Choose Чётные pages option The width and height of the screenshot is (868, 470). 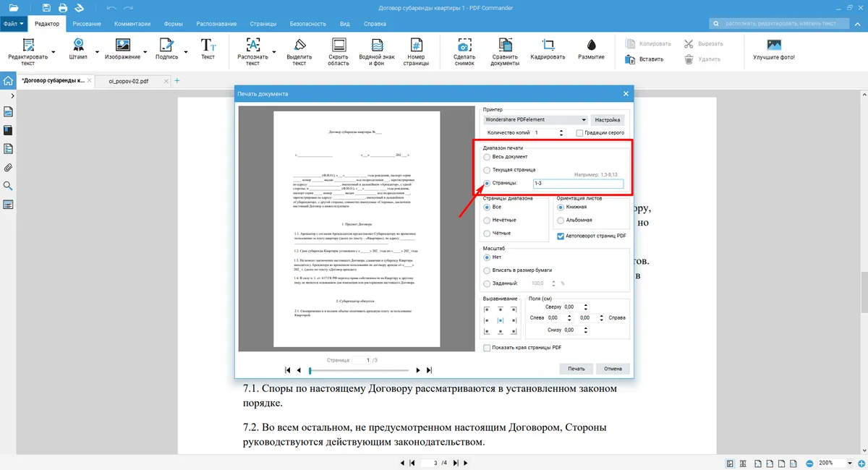pos(487,233)
